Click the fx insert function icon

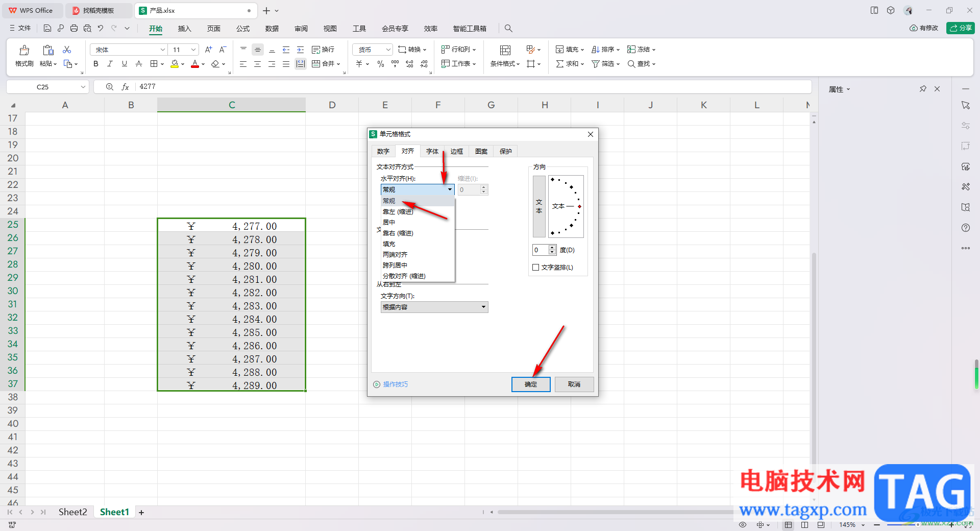125,87
